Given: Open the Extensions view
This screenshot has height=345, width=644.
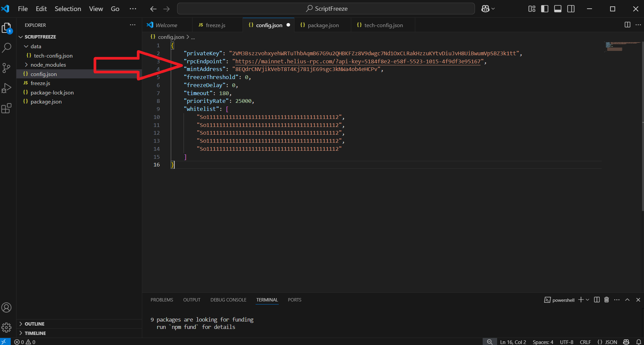Looking at the screenshot, I should 7,108.
